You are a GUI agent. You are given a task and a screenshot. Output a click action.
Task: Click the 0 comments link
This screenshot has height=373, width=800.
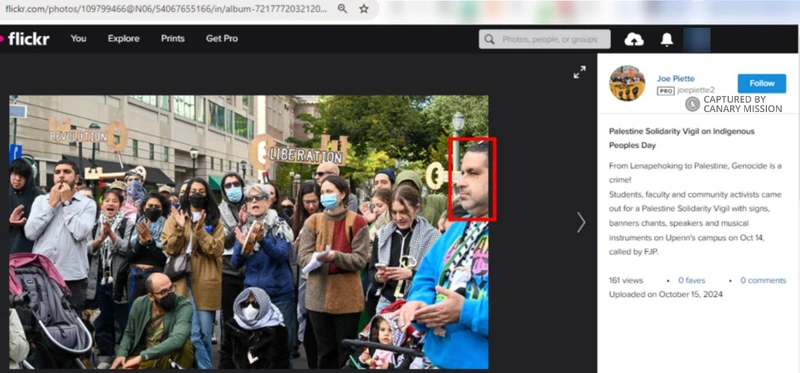tap(763, 280)
